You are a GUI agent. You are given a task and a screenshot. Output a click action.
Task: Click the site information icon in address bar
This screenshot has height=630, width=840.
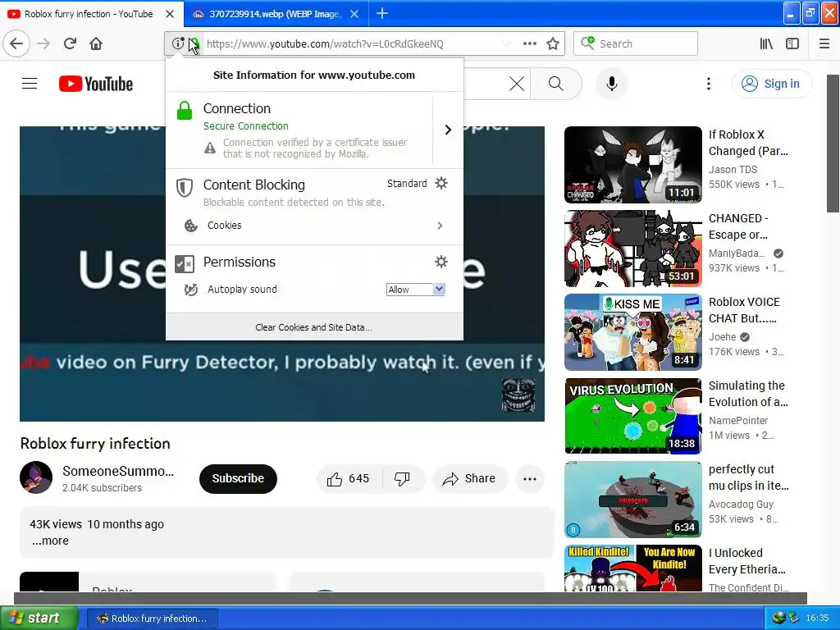pos(177,43)
